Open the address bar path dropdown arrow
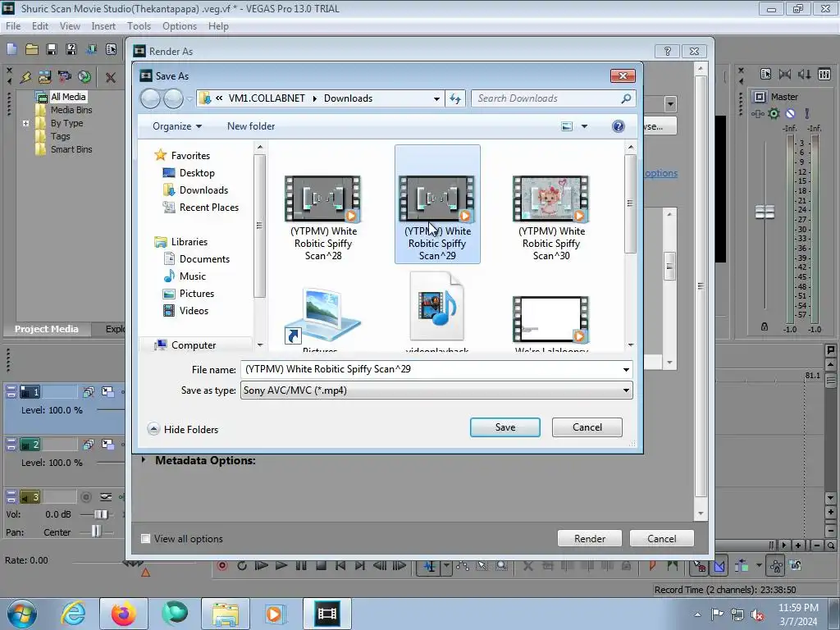 [x=436, y=98]
